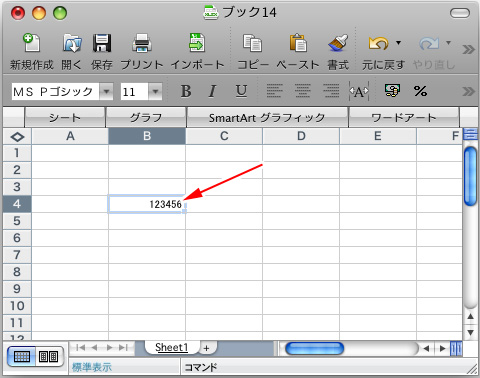The height and width of the screenshot is (378, 480).
Task: Open the 元に戻す undo history arrow
Action: pyautogui.click(x=398, y=43)
